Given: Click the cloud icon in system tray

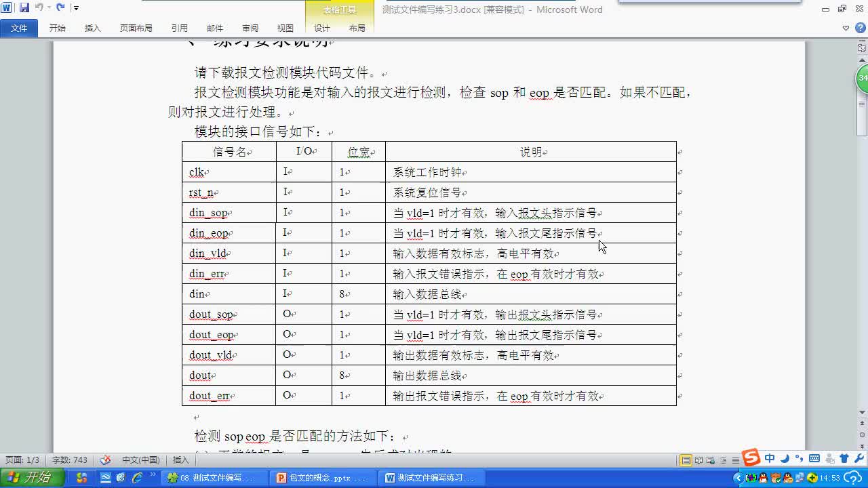Looking at the screenshot, I should pos(854,478).
